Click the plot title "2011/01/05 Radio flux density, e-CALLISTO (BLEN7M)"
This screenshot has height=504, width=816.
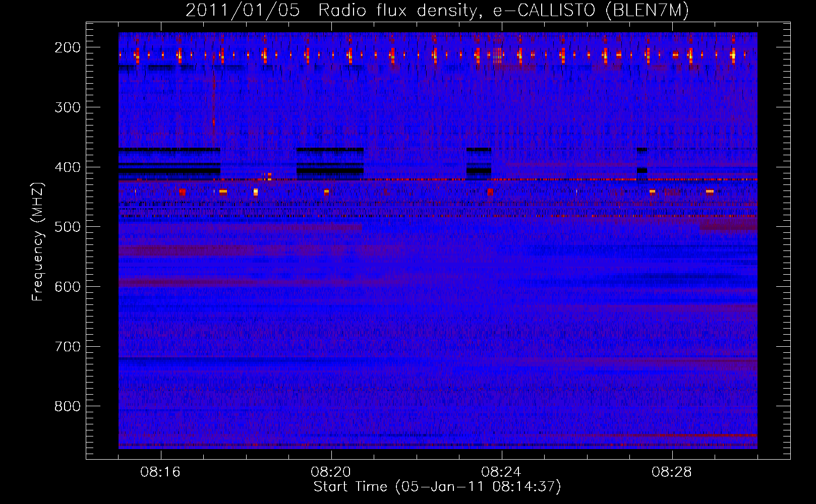[437, 11]
